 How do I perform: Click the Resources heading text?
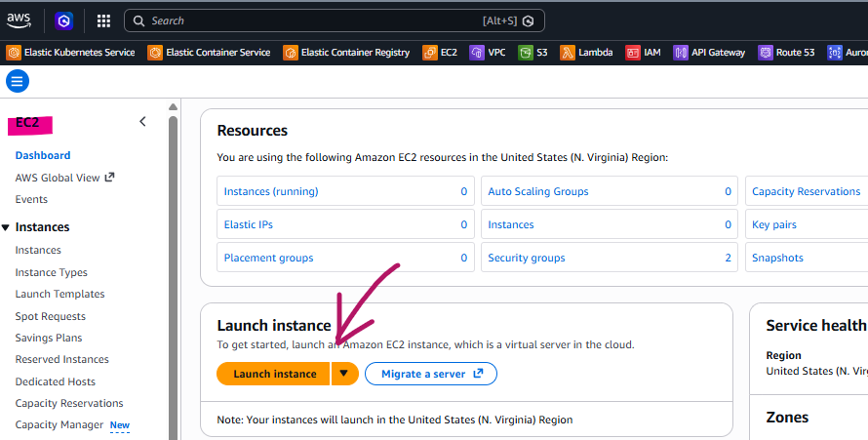pyautogui.click(x=253, y=131)
